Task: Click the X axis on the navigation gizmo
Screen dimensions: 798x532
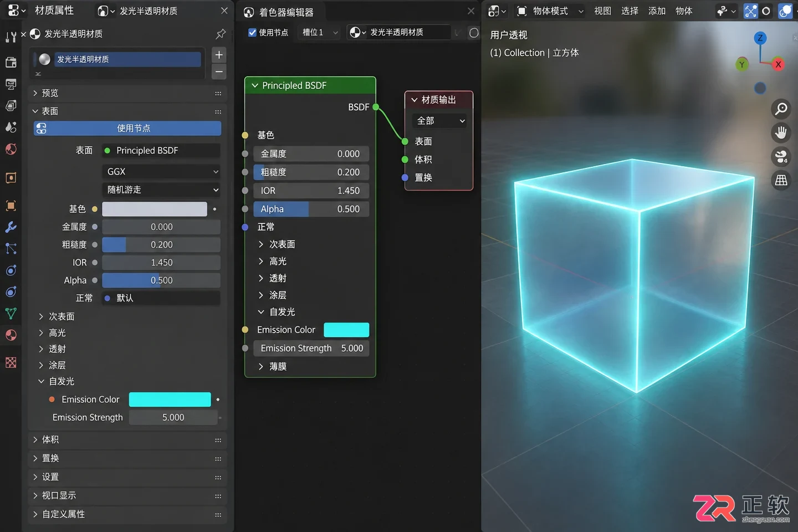Action: (x=778, y=64)
